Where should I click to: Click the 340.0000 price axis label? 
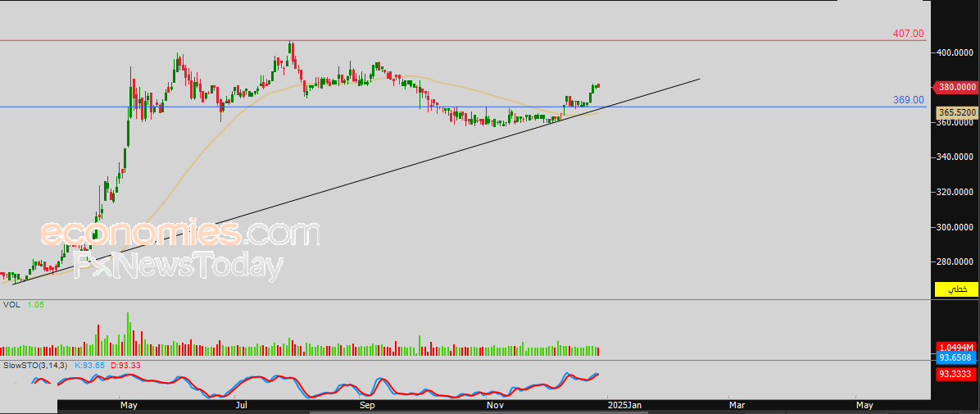click(956, 157)
